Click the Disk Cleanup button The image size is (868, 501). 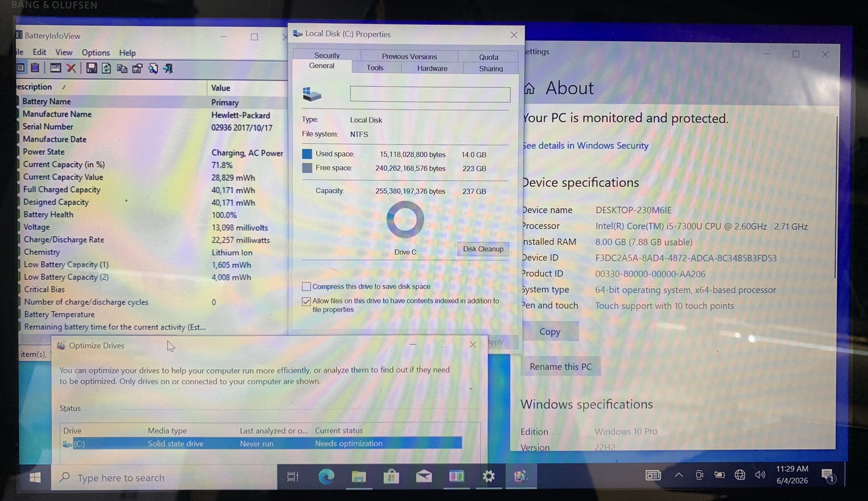483,249
